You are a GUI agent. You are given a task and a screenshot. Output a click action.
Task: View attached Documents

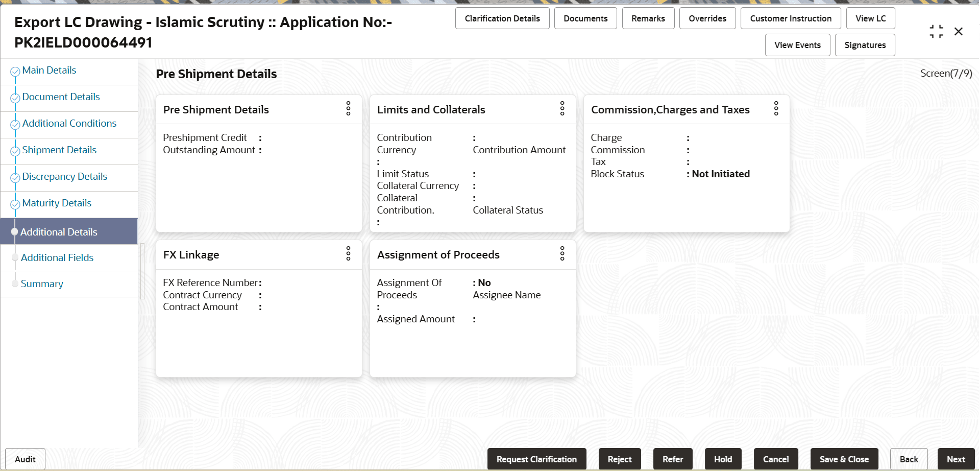click(x=585, y=18)
